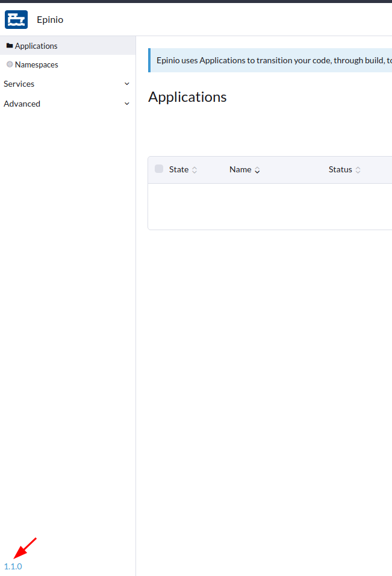
Task: Click the Epinio ship logo icon
Action: (x=16, y=19)
